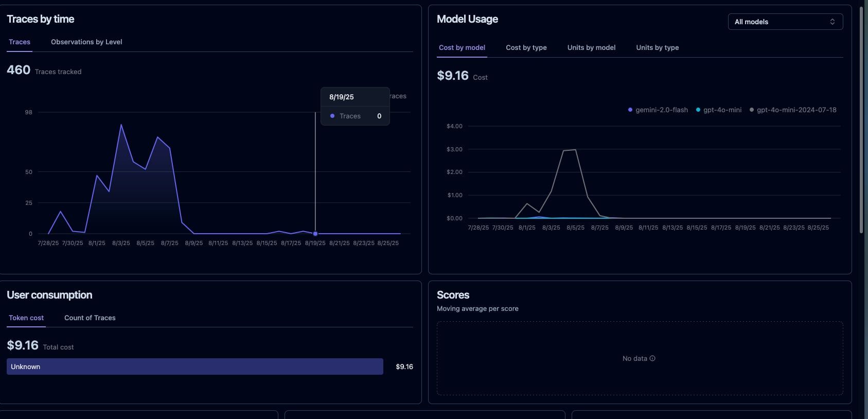Click the Unknown bar in User consumption
This screenshot has width=868, height=419.
pyautogui.click(x=195, y=366)
